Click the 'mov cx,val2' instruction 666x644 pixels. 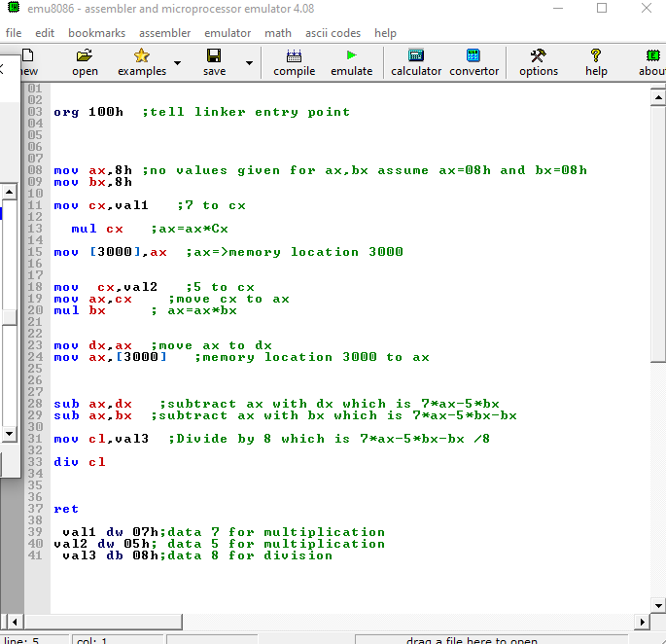click(105, 287)
